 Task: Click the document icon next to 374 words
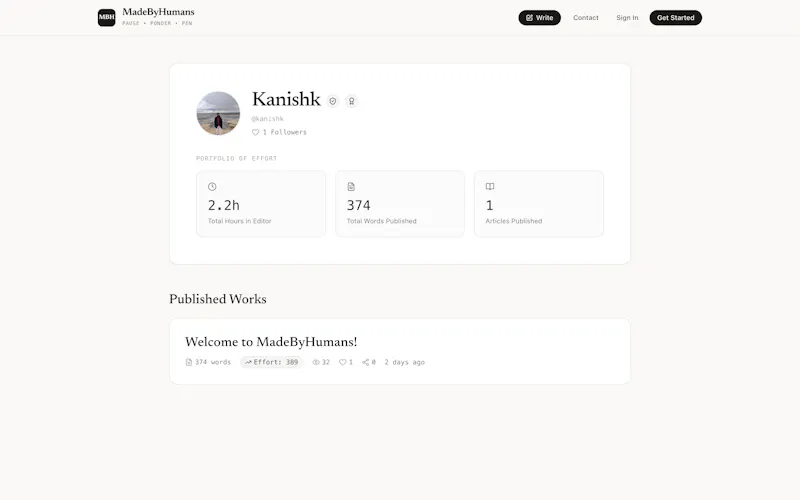[189, 362]
